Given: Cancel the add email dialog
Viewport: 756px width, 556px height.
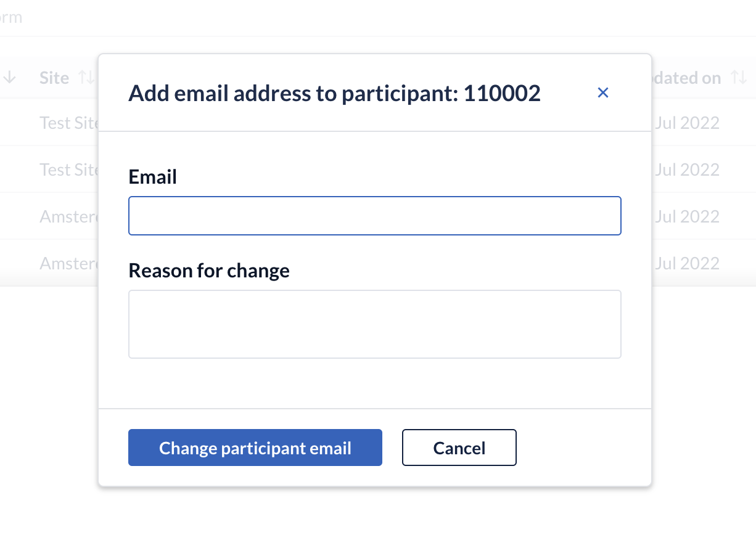Looking at the screenshot, I should (x=459, y=448).
